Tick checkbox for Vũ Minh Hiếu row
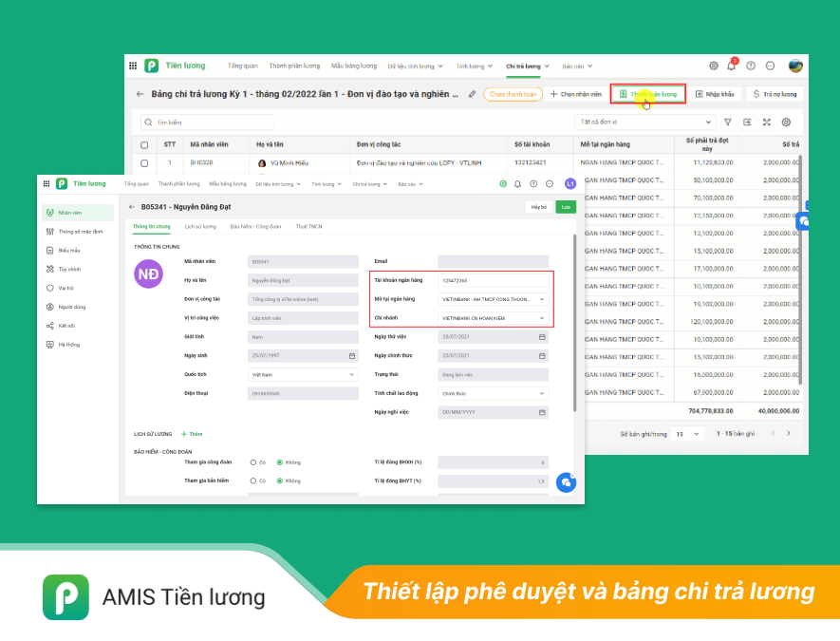Viewport: 840px width, 641px height. point(144,163)
